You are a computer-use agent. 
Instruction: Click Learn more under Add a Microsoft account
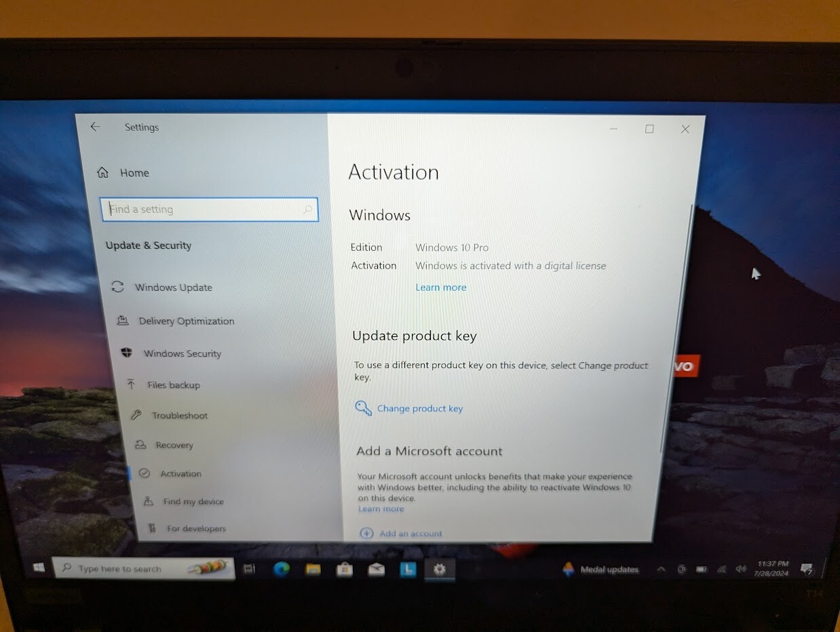click(381, 509)
